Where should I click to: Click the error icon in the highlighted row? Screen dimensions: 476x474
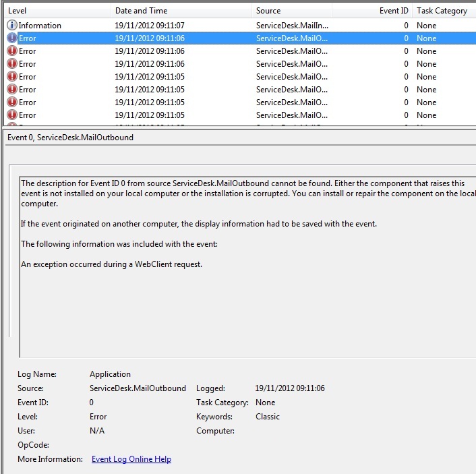click(11, 38)
